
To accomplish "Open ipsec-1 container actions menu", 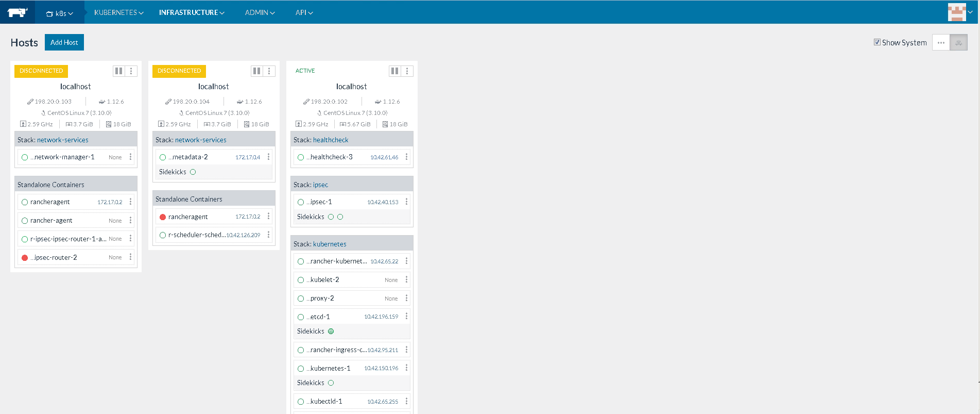I will (x=406, y=202).
